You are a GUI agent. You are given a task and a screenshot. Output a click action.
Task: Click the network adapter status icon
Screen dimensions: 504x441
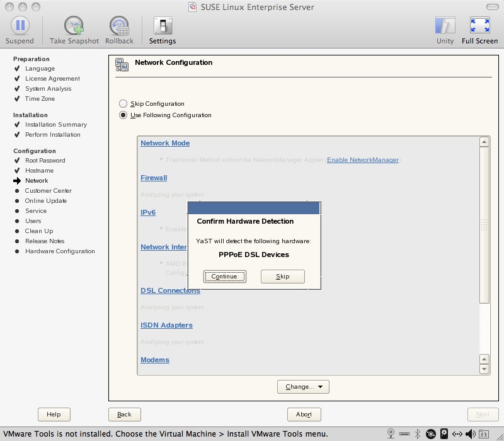click(457, 434)
